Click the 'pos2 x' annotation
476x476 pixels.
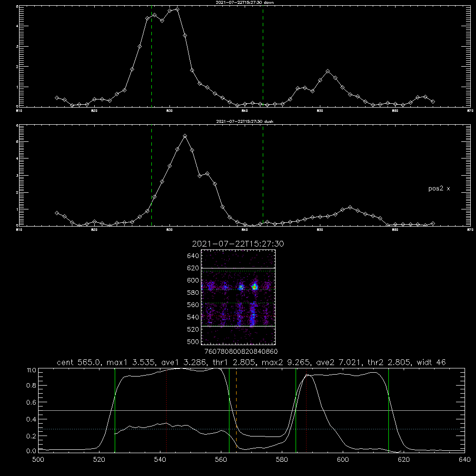pyautogui.click(x=439, y=188)
